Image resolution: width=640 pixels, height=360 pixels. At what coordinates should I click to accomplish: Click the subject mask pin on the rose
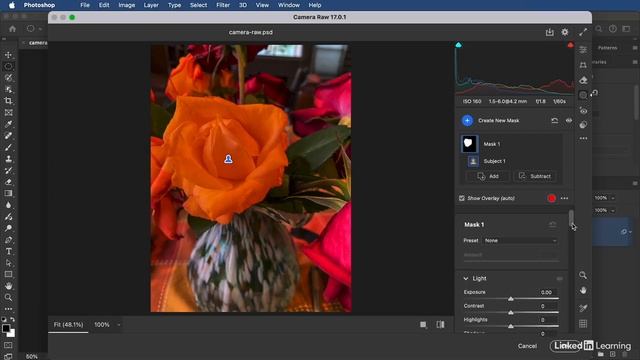228,159
